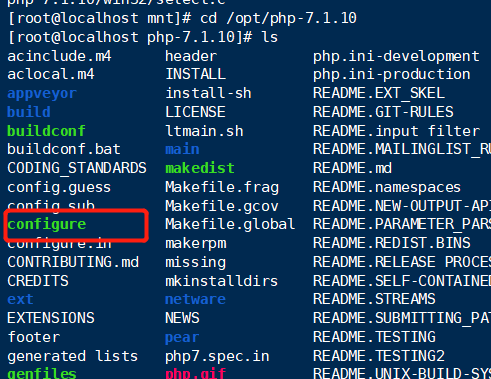Click the highlighted configure file name
This screenshot has width=491, height=379.
(x=47, y=225)
